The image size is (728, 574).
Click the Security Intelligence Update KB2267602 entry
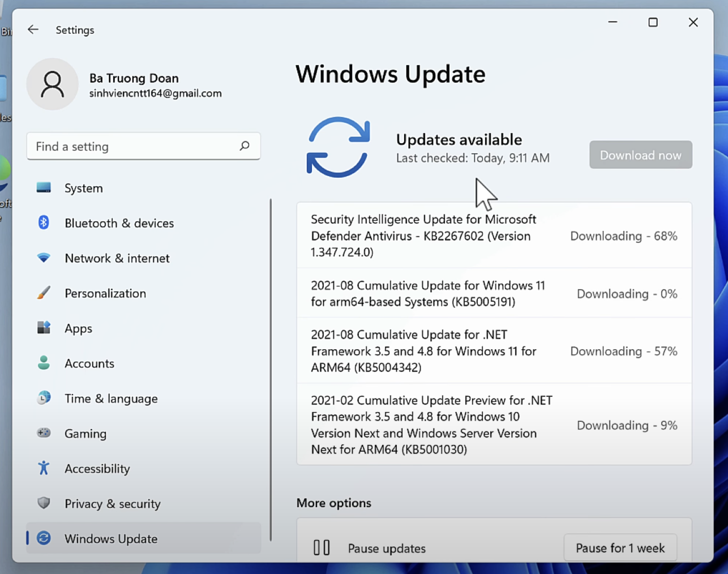coord(494,235)
